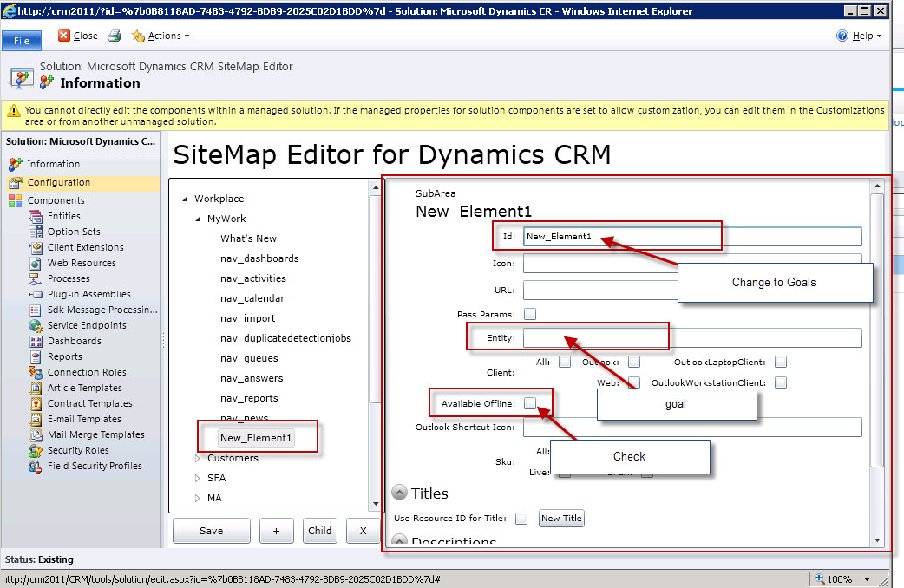Click the Processes icon in sidebar

click(36, 278)
